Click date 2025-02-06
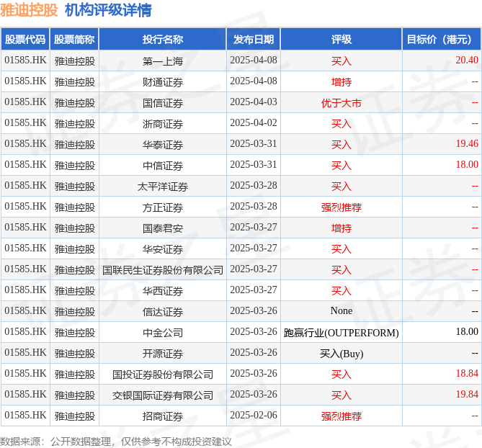The width and height of the screenshot is (482, 448). click(254, 415)
